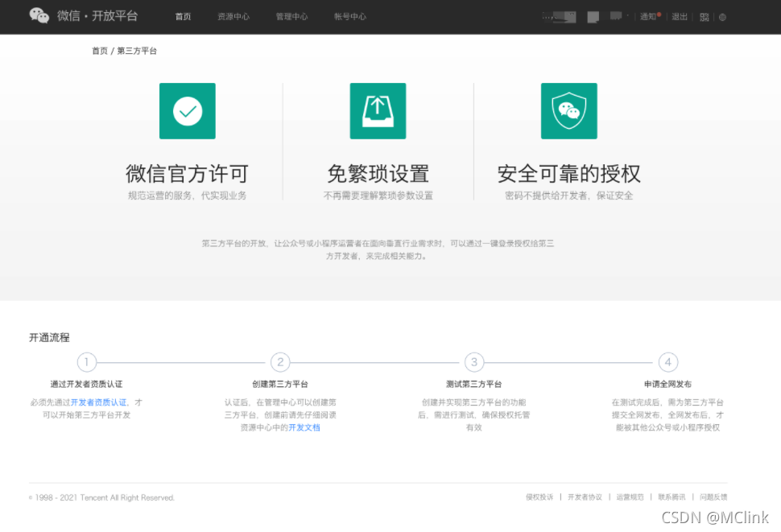Image resolution: width=781 pixels, height=532 pixels.
Task: Open 问题反馈 footer link
Action: 713,497
